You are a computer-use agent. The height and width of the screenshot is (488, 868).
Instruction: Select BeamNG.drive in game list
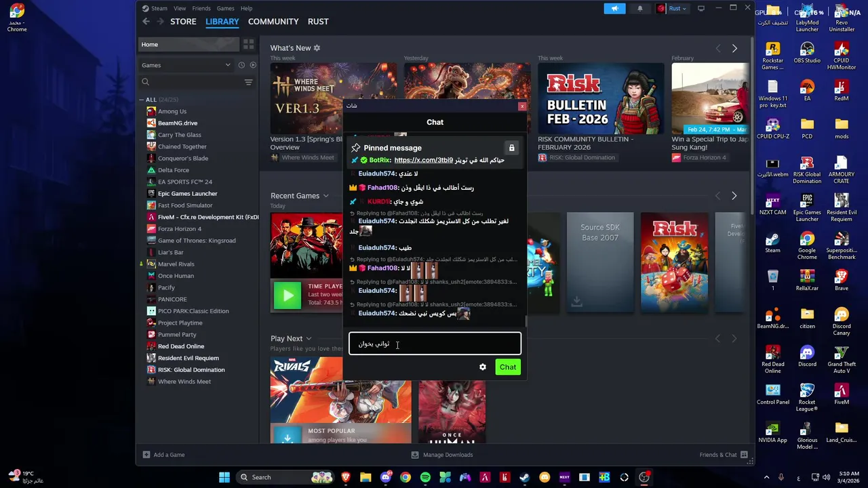coord(178,123)
